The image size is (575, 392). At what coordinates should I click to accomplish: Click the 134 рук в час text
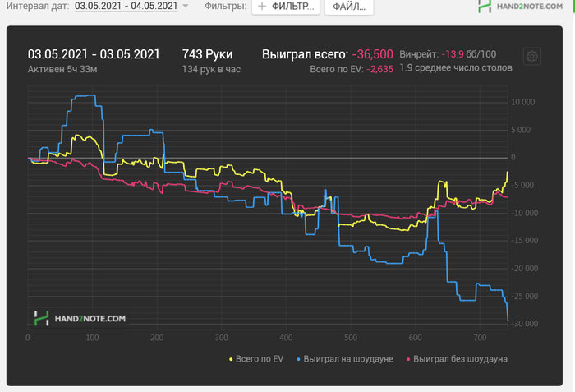(211, 69)
